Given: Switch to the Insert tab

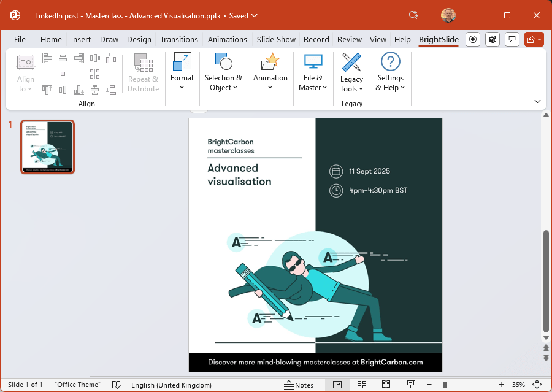Looking at the screenshot, I should 80,39.
